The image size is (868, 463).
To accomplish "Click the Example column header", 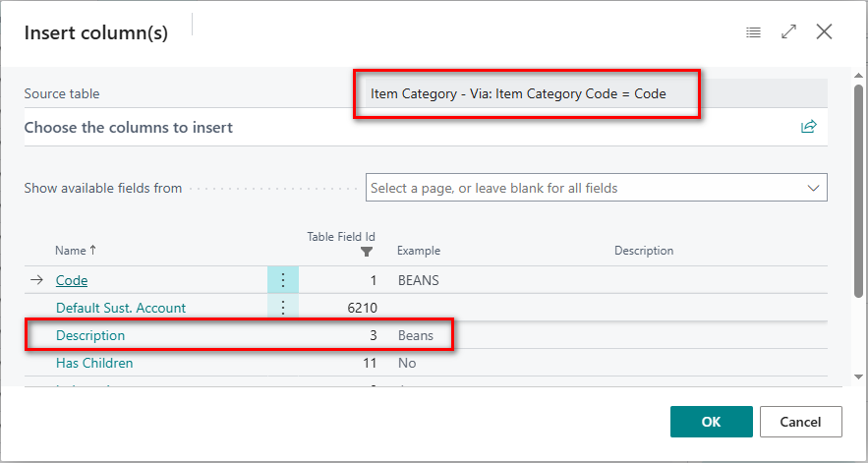I will pos(419,251).
